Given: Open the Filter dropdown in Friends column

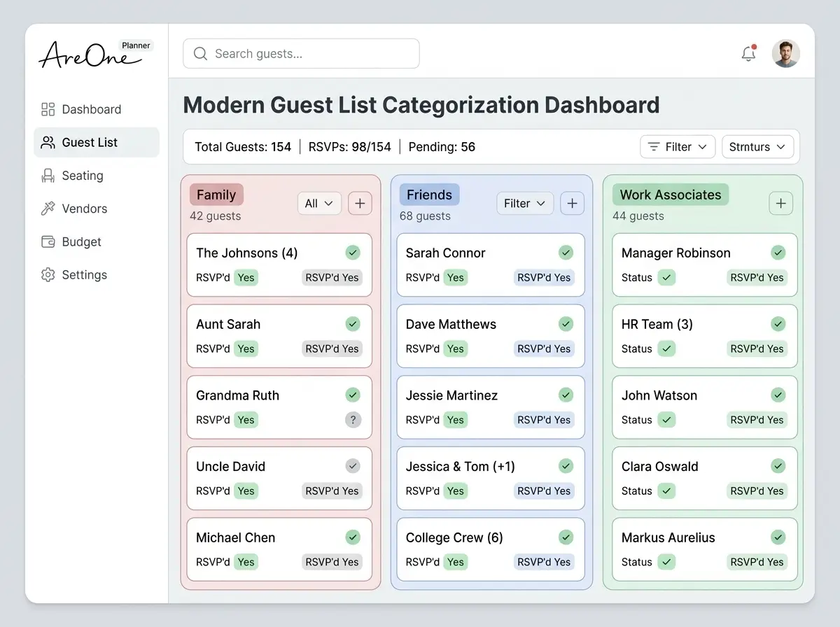Looking at the screenshot, I should click(x=525, y=203).
